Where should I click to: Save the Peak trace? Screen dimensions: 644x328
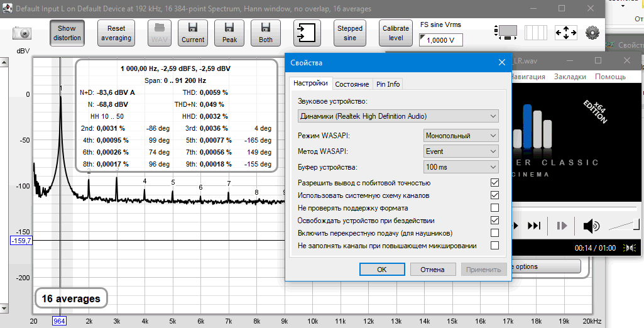(x=229, y=33)
